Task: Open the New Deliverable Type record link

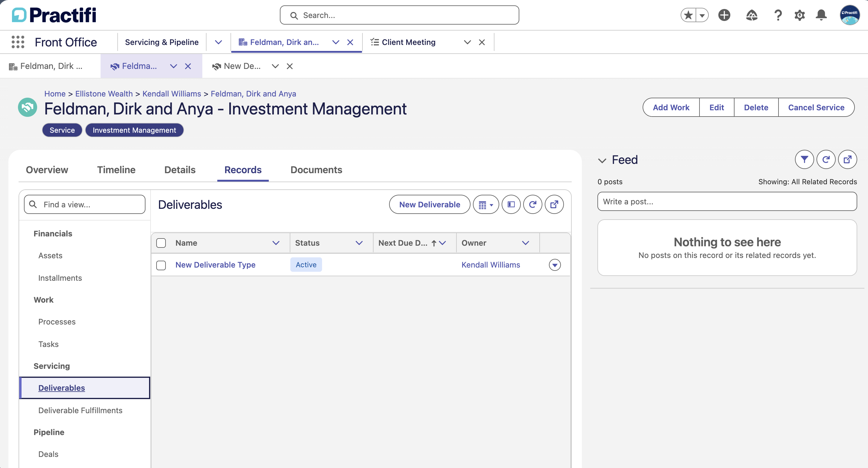Action: 215,265
